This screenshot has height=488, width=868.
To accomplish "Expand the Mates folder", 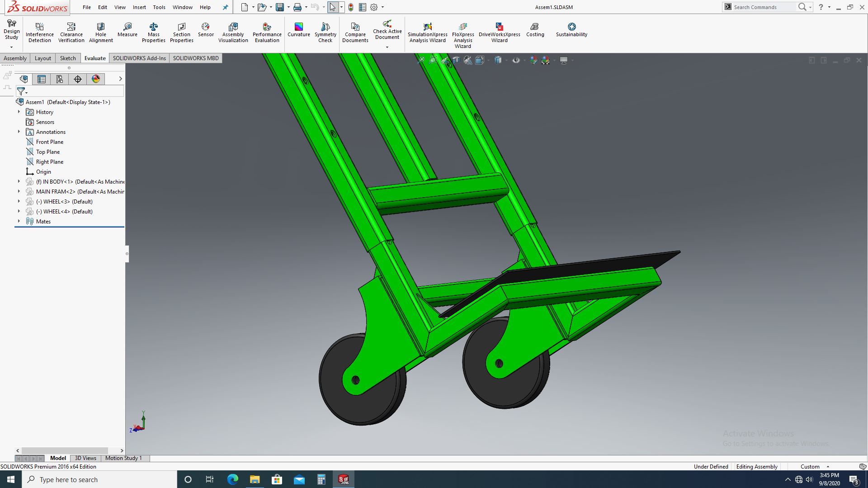I will 19,221.
